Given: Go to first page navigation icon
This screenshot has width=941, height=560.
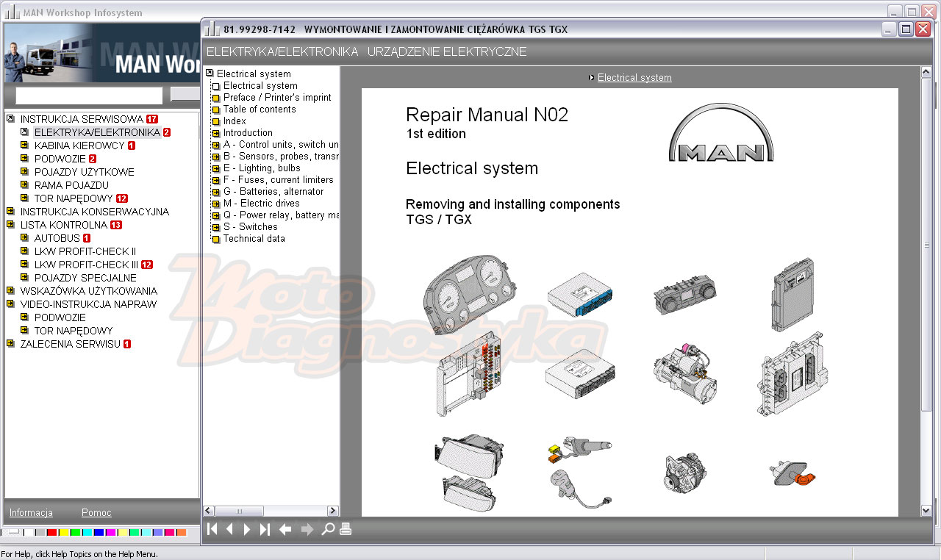Looking at the screenshot, I should [212, 529].
